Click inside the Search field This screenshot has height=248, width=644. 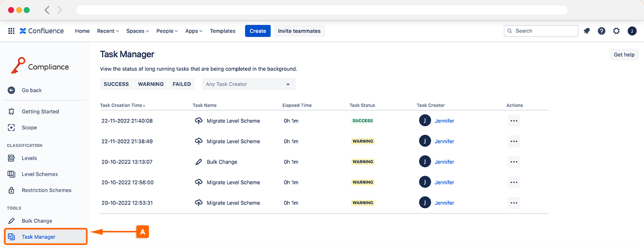click(x=543, y=31)
